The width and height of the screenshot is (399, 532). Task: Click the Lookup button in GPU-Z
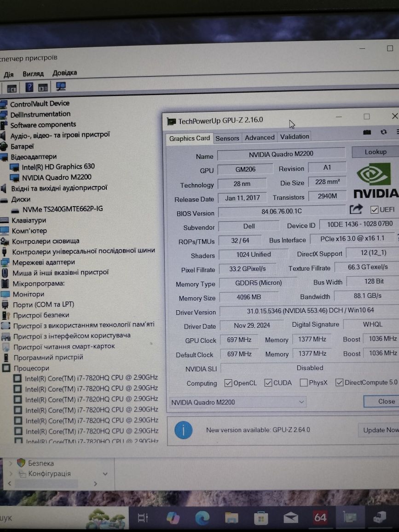375,152
